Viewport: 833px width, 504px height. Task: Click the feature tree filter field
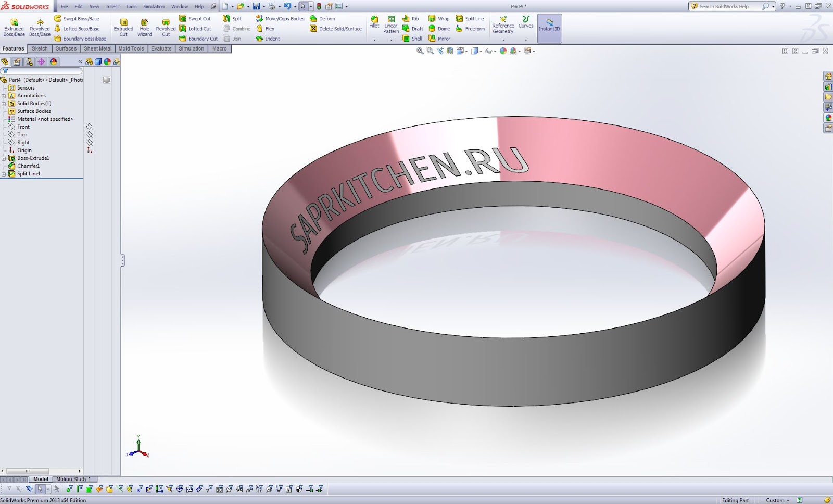coord(42,71)
